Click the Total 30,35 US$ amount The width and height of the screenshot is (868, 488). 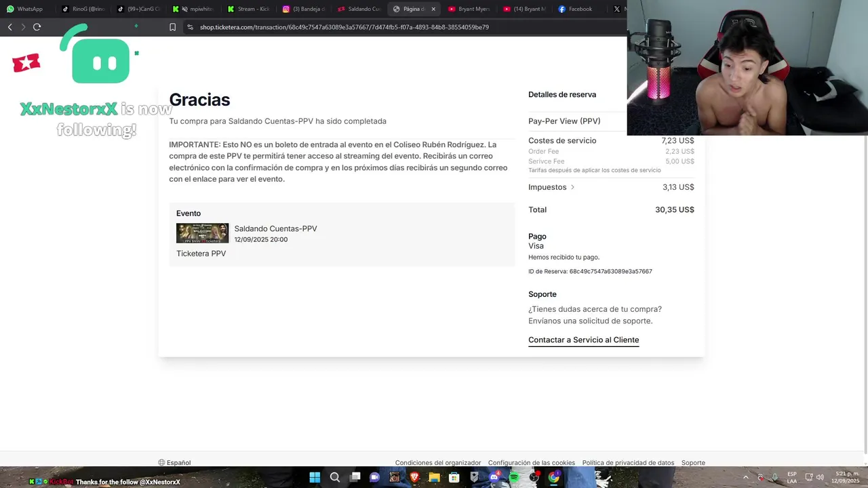coord(675,209)
